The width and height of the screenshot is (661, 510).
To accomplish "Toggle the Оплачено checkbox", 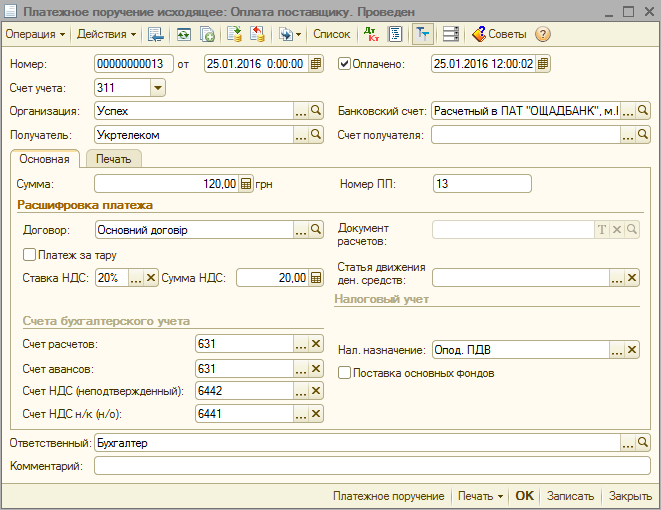I will point(345,64).
